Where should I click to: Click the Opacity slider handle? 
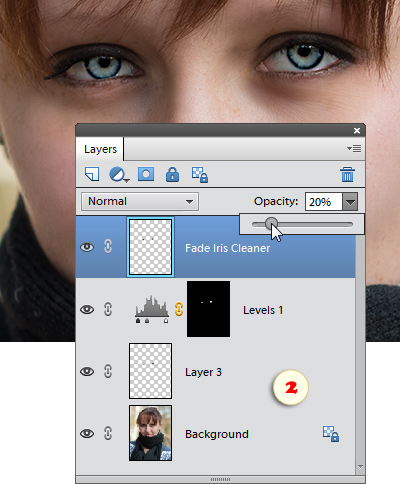[x=272, y=224]
